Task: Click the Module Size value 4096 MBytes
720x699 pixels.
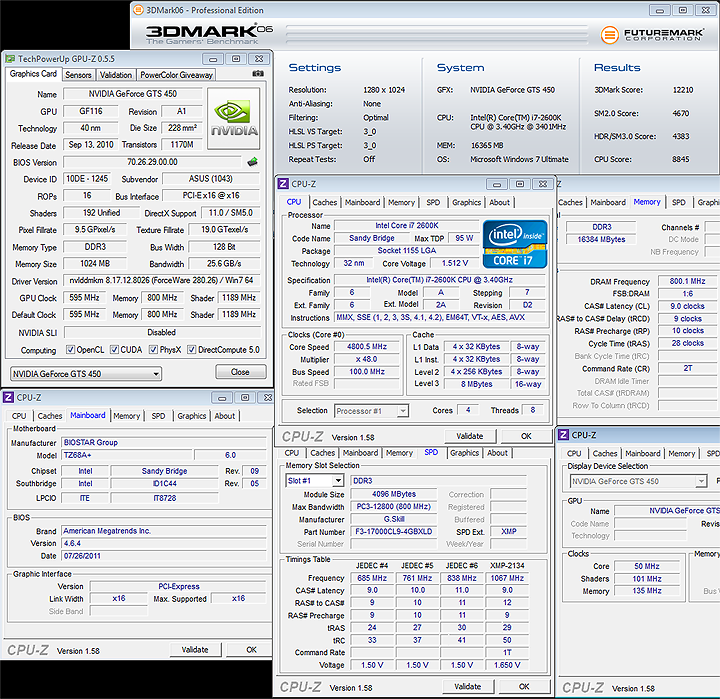Action: [x=394, y=494]
